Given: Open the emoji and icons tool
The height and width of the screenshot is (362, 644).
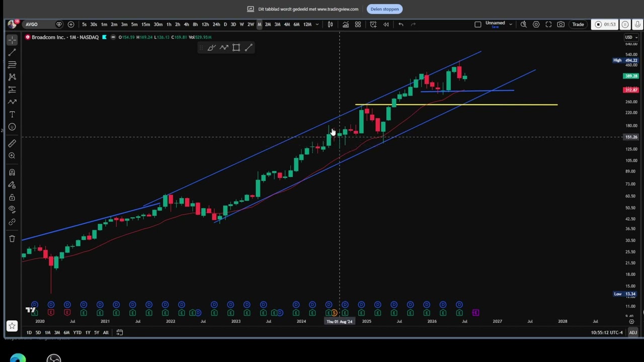Looking at the screenshot, I should [x=12, y=127].
